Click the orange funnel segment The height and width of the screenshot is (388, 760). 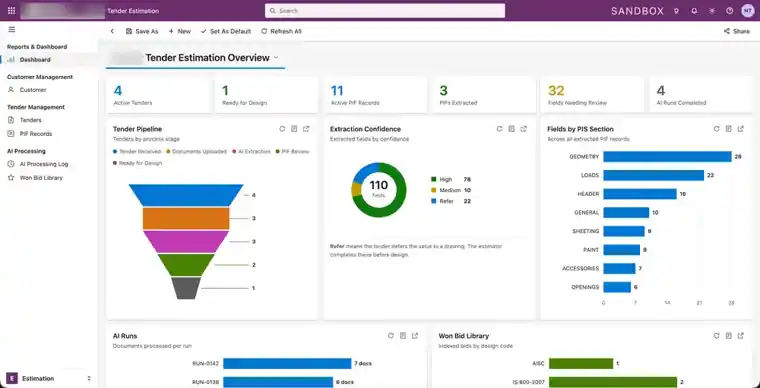[186, 218]
